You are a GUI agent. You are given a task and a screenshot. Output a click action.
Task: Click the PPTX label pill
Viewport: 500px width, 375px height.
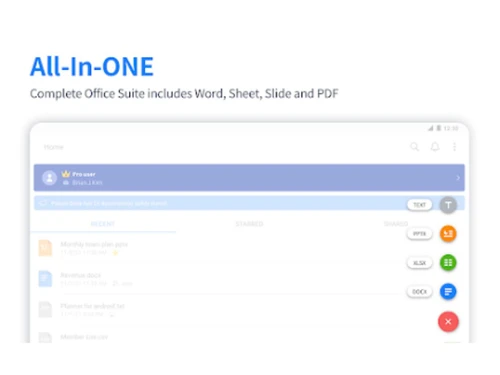(420, 234)
